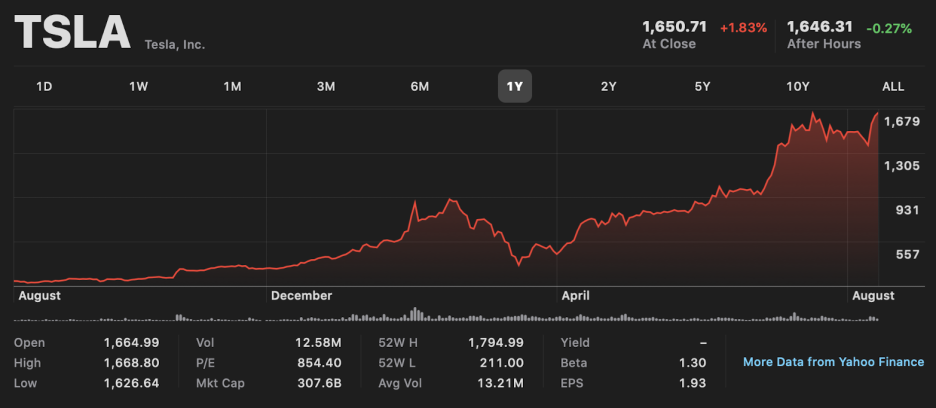Click the tallest volume bar under chart
936x408 pixels.
(x=413, y=315)
